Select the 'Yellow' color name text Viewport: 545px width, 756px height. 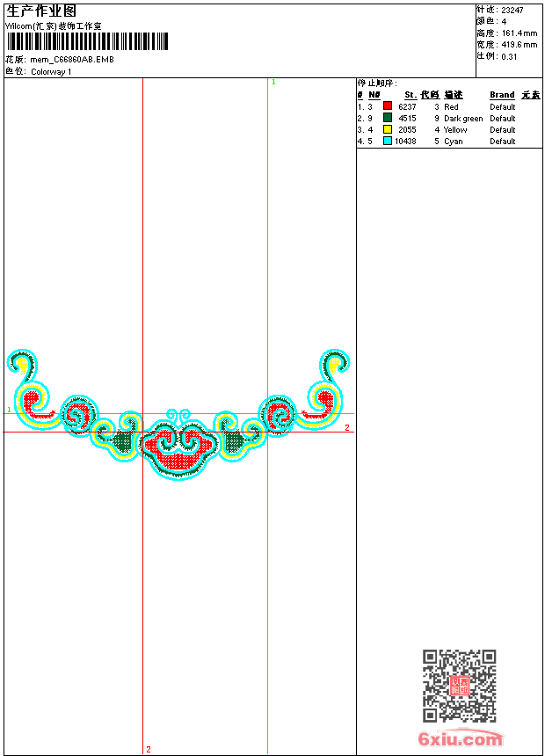click(455, 130)
